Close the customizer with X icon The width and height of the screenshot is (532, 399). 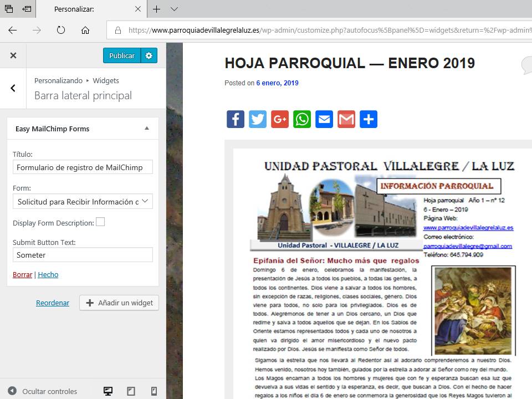pos(13,55)
